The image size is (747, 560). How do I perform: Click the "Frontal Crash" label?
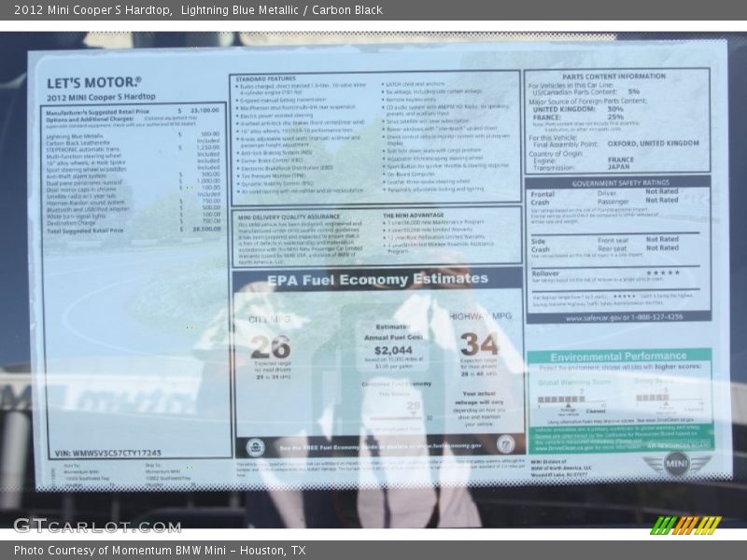(x=543, y=198)
